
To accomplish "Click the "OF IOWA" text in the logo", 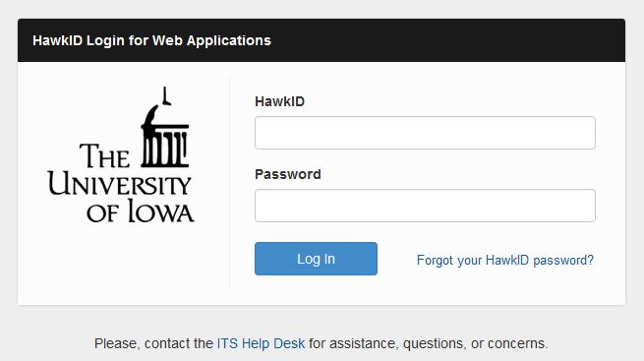I will coord(140,211).
